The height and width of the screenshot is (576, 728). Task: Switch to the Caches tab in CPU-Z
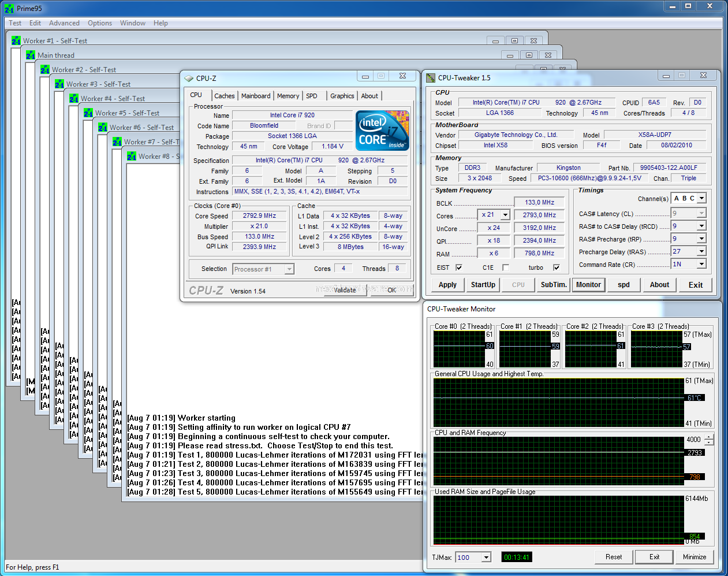[225, 96]
